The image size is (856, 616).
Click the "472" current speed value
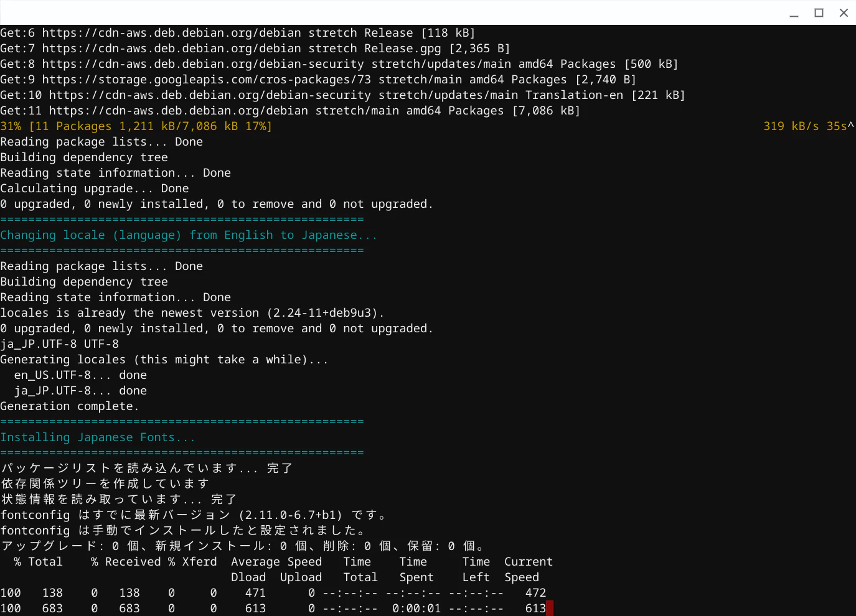tap(535, 593)
